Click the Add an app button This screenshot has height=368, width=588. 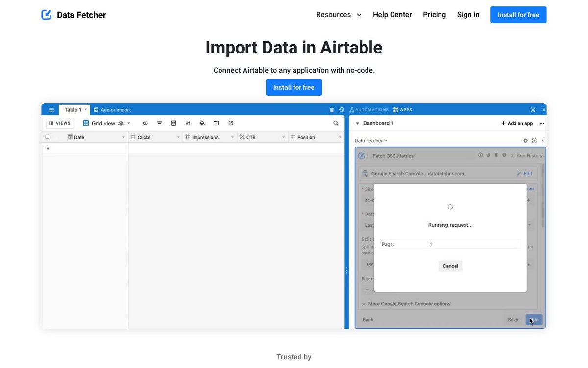click(517, 123)
